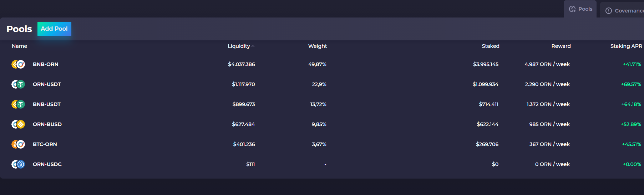Click the 0 ORN / week reward
The image size is (644, 195).
pos(553,164)
